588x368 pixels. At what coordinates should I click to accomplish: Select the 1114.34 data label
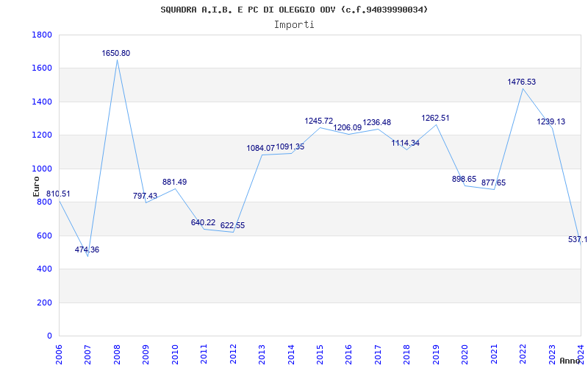(406, 143)
